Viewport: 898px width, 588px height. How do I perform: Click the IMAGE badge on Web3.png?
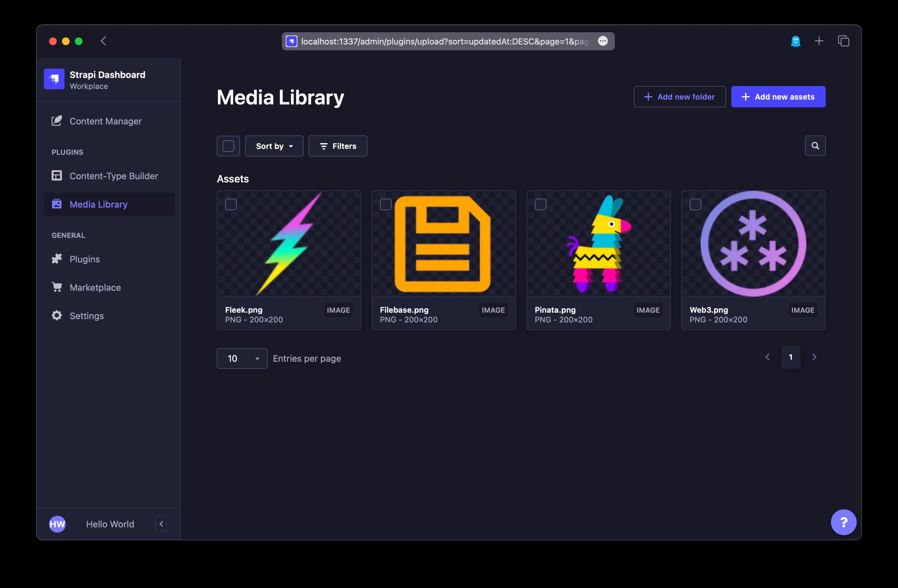coord(803,310)
